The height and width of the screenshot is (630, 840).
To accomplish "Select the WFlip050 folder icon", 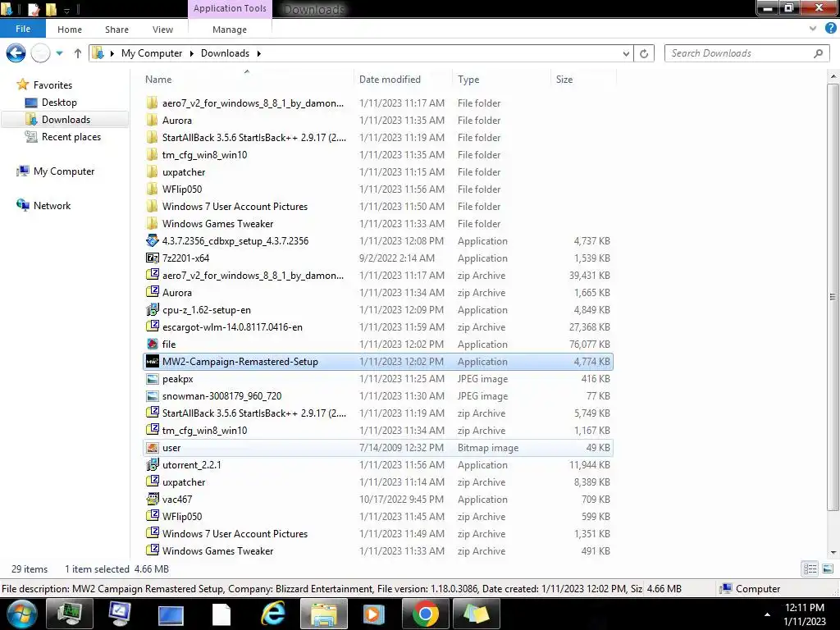I will click(152, 189).
